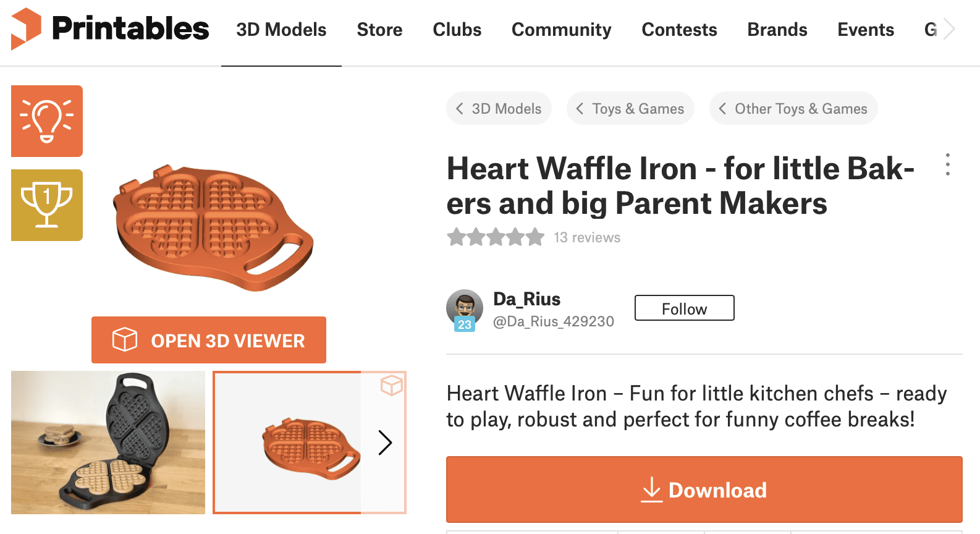Open the Other Toys & Games category
980x534 pixels.
pos(793,109)
